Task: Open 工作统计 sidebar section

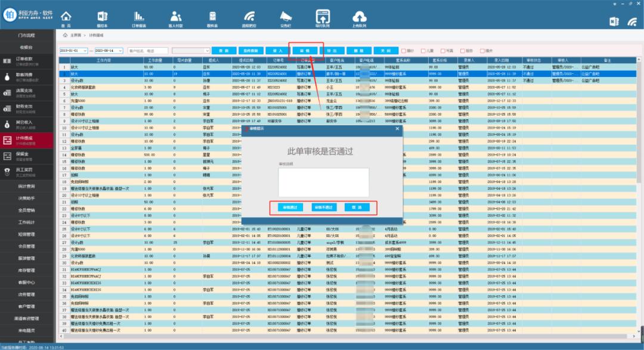Action: tap(27, 222)
